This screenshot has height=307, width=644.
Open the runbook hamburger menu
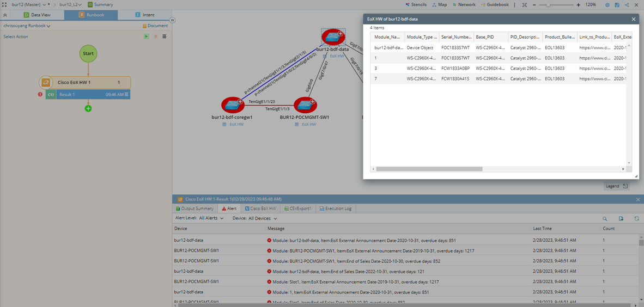(x=165, y=36)
